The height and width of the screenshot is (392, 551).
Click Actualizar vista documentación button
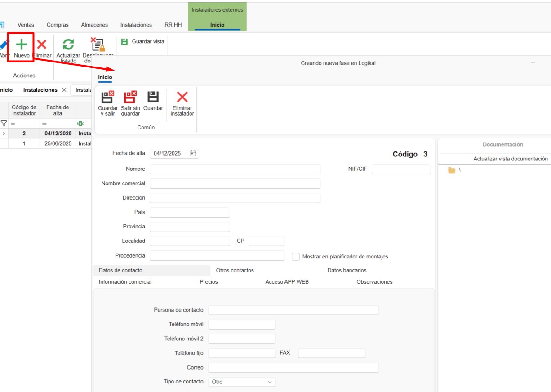[510, 159]
